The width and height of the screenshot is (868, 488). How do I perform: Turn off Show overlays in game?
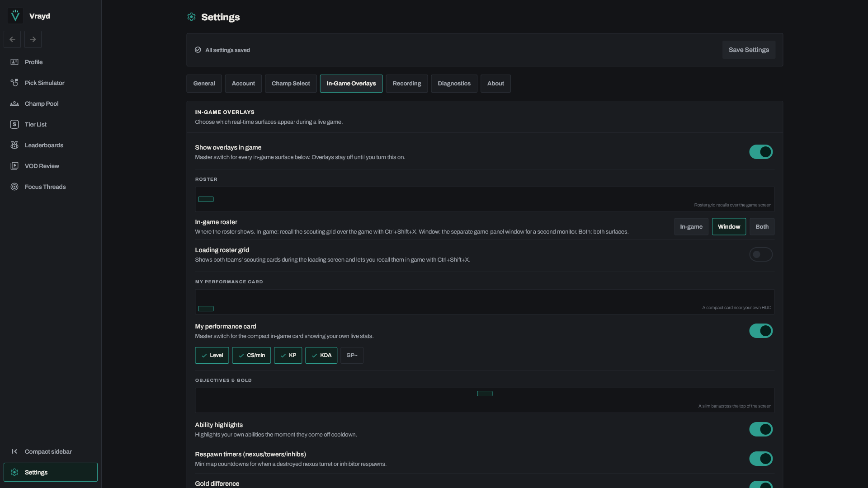click(x=761, y=152)
